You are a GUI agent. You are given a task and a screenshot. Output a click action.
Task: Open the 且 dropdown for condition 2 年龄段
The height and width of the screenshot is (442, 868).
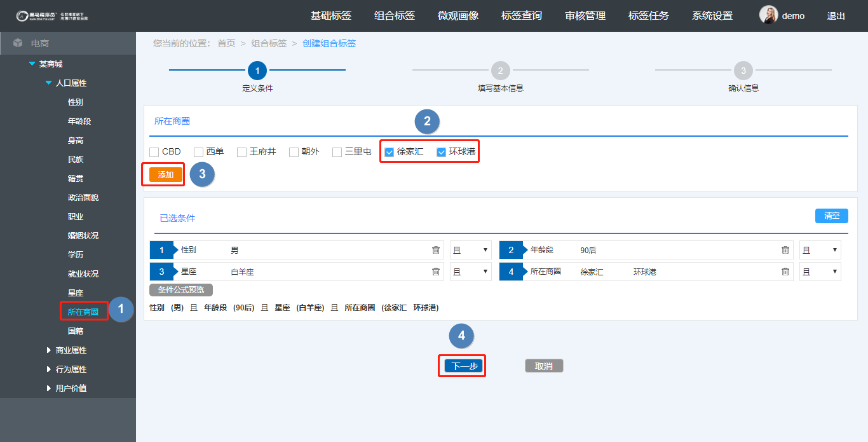click(x=820, y=250)
